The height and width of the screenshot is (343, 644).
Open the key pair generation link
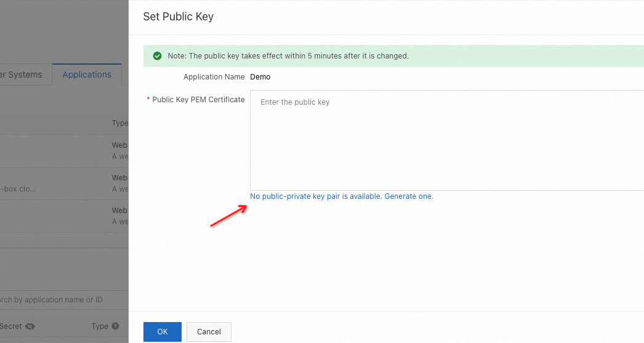pos(341,196)
